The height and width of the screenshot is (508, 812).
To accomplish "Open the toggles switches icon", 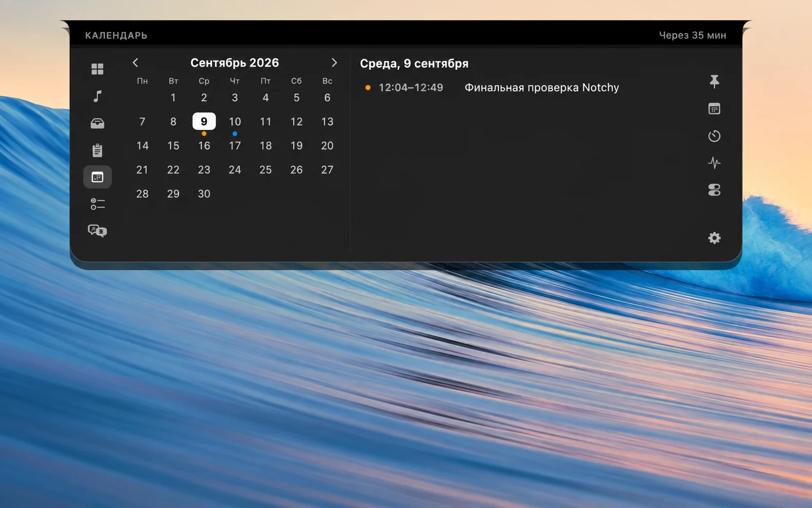I will coord(714,190).
